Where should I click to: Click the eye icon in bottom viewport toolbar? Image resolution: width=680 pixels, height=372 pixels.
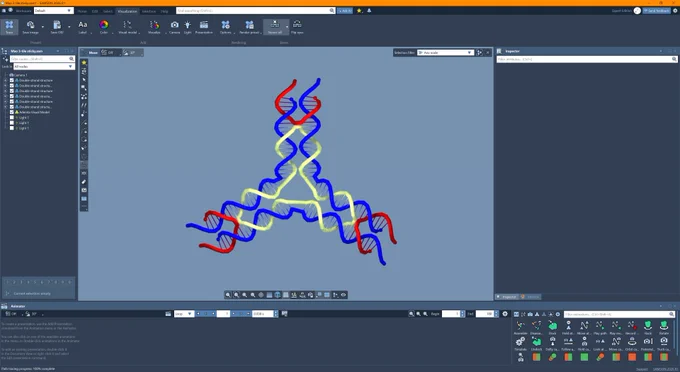343,295
